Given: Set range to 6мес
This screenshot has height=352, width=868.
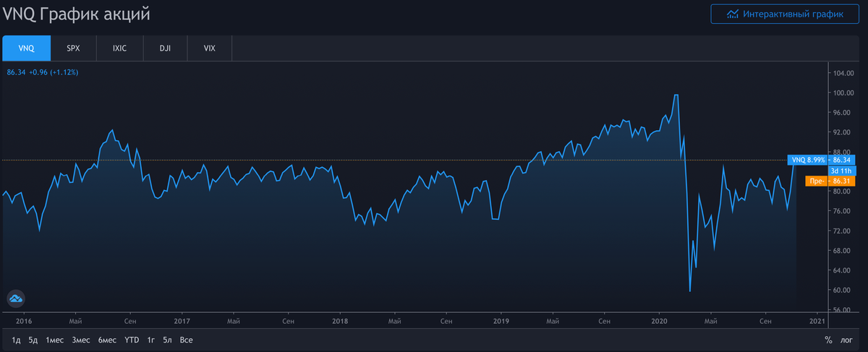Looking at the screenshot, I should pos(107,340).
